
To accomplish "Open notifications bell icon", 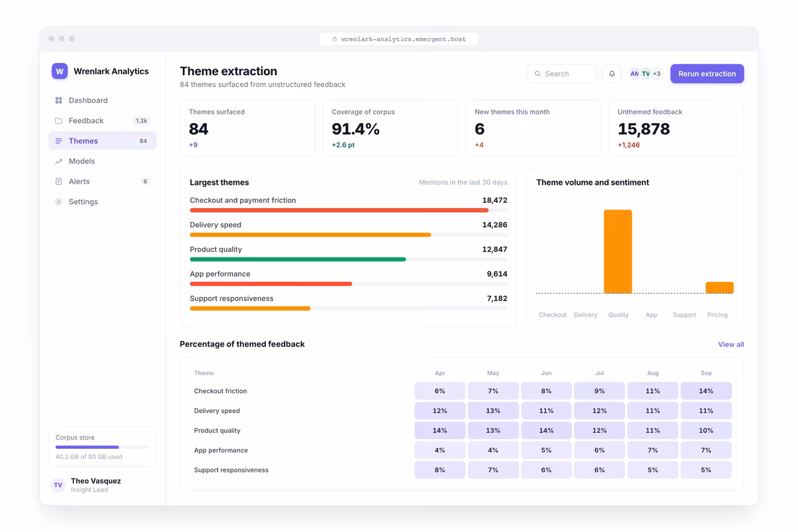I will click(x=612, y=74).
